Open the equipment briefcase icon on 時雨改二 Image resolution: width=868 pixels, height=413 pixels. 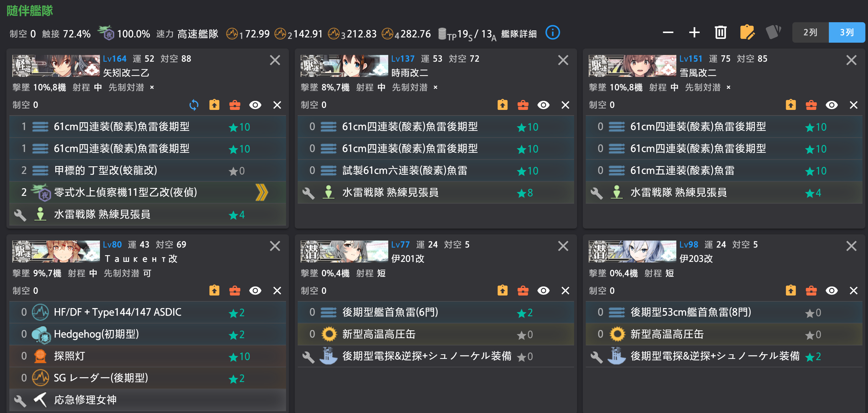tap(523, 105)
